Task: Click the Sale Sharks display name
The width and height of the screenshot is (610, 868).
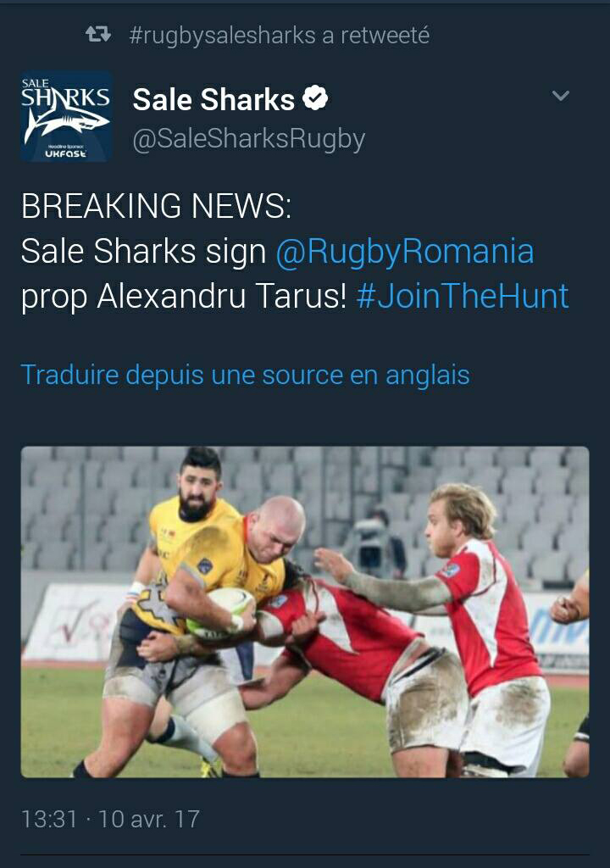Action: coord(213,100)
